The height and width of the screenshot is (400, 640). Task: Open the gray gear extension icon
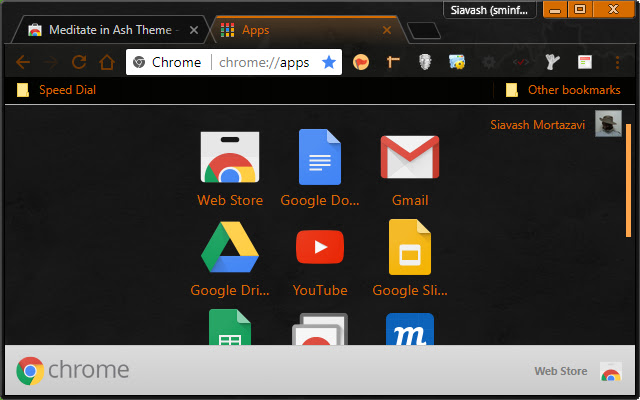[489, 62]
